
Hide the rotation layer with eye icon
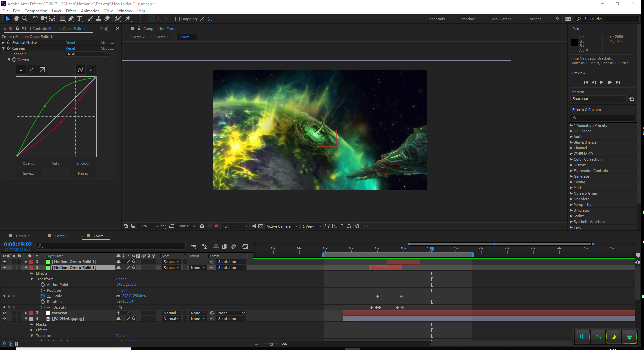4,313
